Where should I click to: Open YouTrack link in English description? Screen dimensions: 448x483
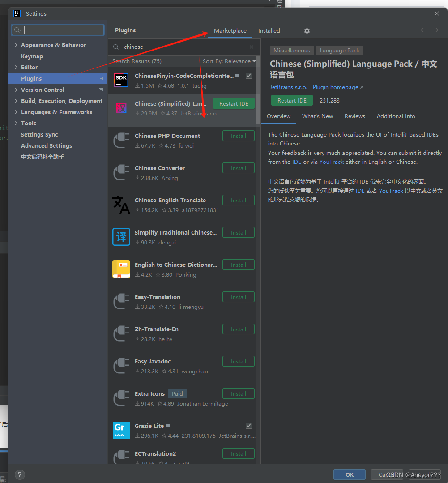point(331,162)
